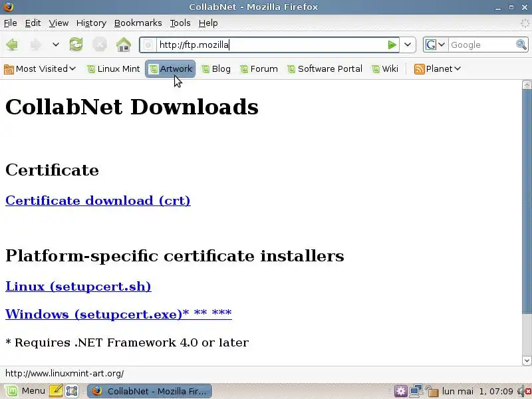This screenshot has width=532, height=399.
Task: Open the Linux Mint Menu button
Action: pyautogui.click(x=25, y=391)
